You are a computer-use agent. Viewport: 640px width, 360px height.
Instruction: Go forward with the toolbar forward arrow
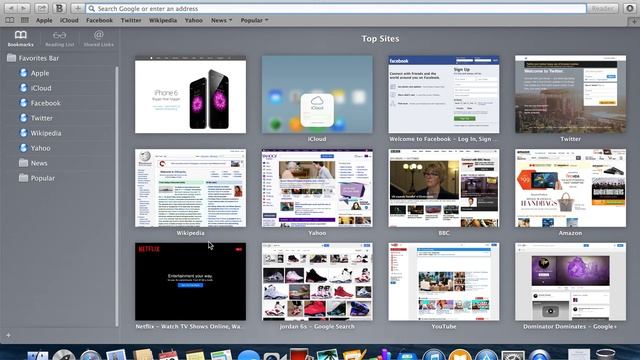(24, 8)
